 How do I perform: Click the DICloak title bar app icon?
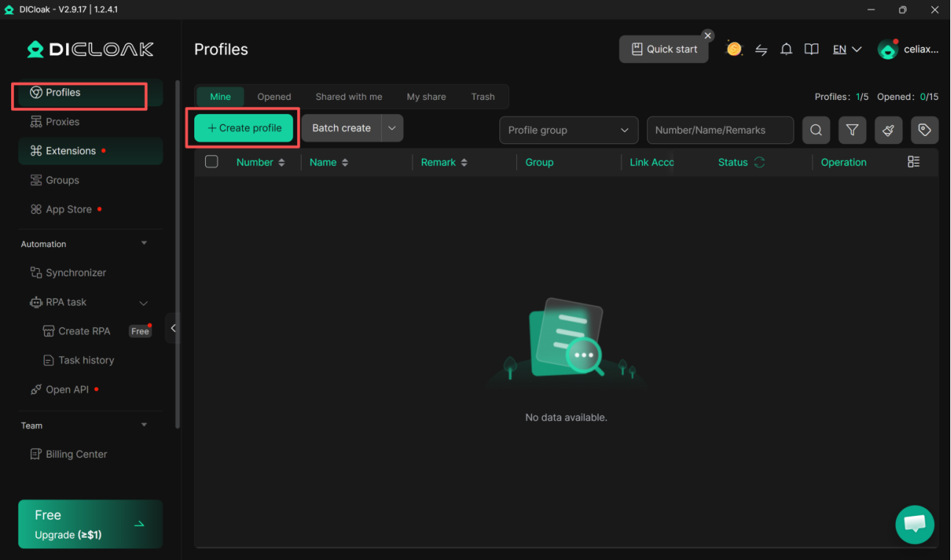[9, 10]
